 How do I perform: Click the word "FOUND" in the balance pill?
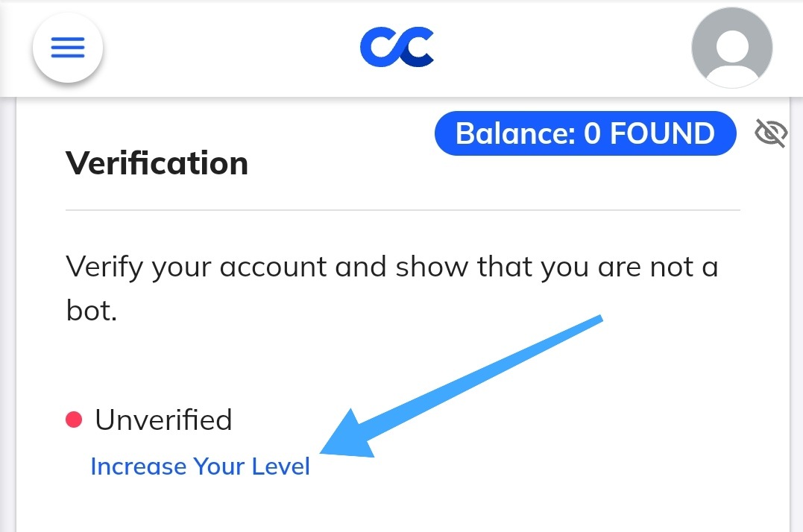coord(662,134)
